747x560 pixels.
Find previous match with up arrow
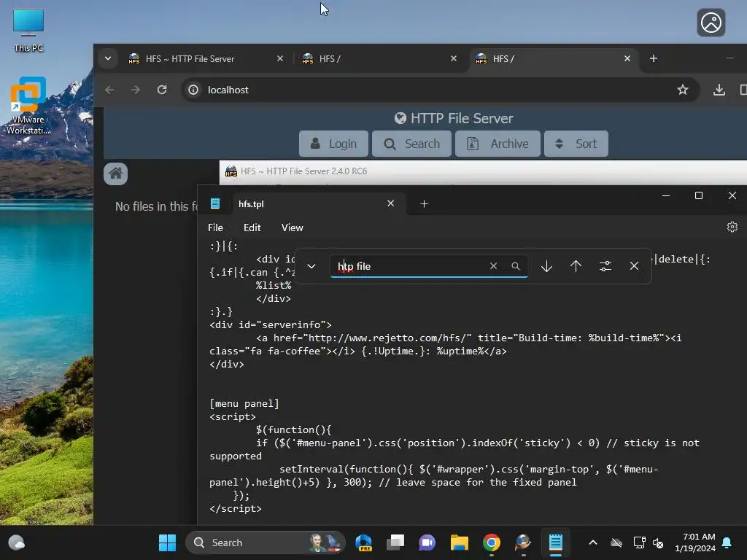576,266
